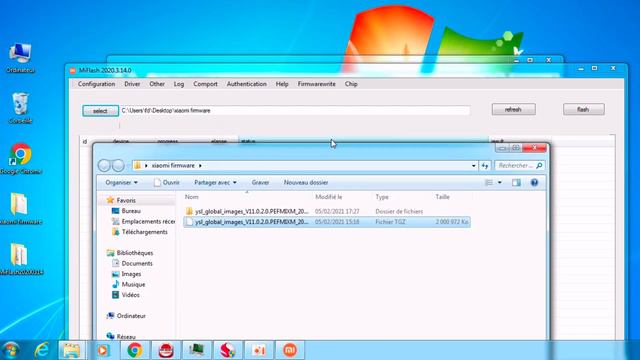This screenshot has height=360, width=640.
Task: Open the Other menu in MiFlash
Action: pyautogui.click(x=157, y=84)
